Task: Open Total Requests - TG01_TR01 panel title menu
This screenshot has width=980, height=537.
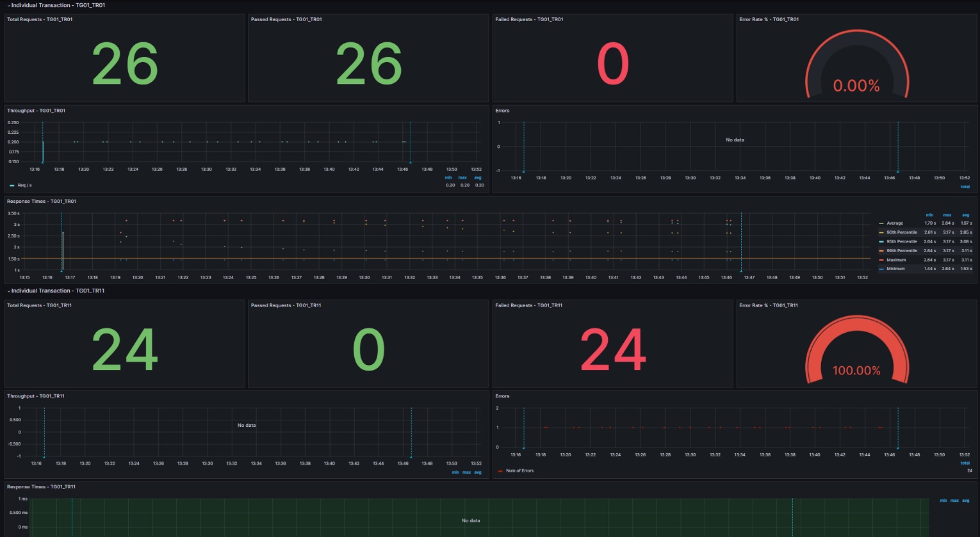Action: click(x=40, y=19)
